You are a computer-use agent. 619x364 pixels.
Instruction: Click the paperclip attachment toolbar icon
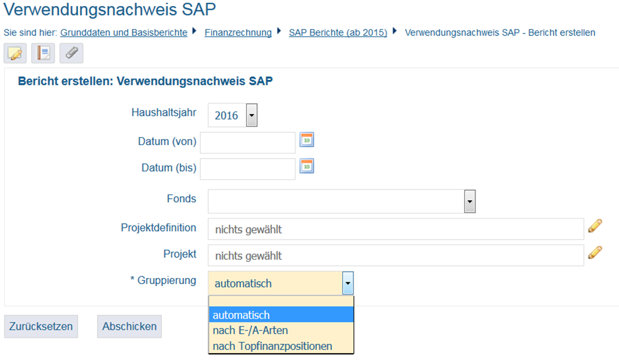pos(71,53)
